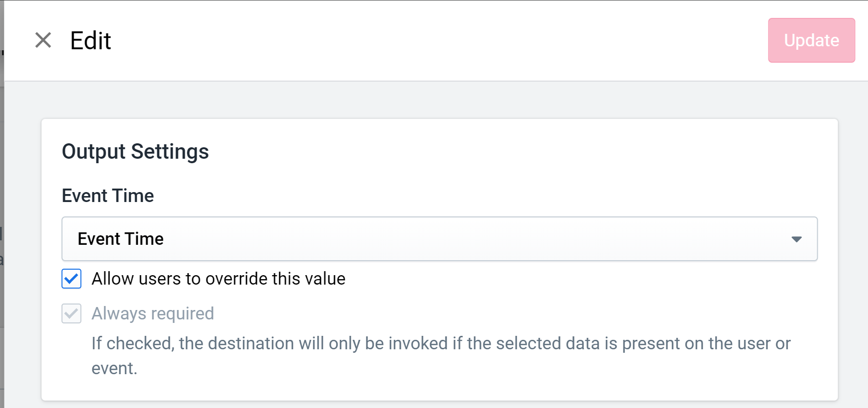868x408 pixels.
Task: Click the Event Time field label above the dropdown
Action: pos(108,196)
